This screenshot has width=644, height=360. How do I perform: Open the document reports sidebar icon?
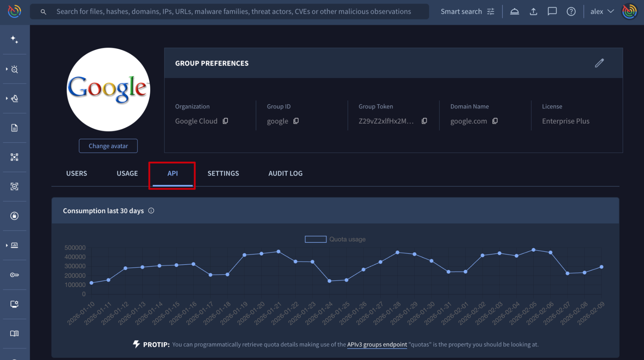click(x=14, y=128)
